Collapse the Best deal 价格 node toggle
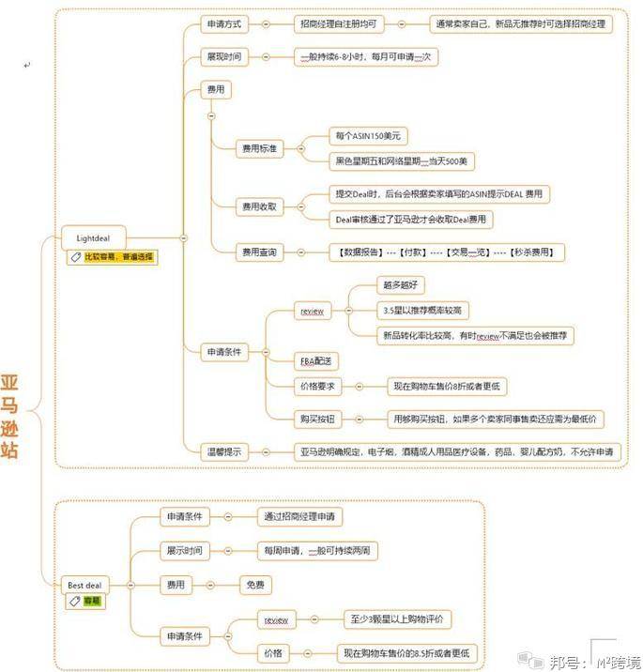 [x=307, y=653]
